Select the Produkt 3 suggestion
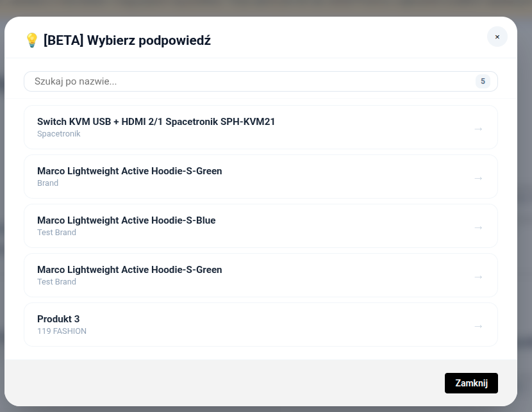The height and width of the screenshot is (412, 532). point(58,319)
